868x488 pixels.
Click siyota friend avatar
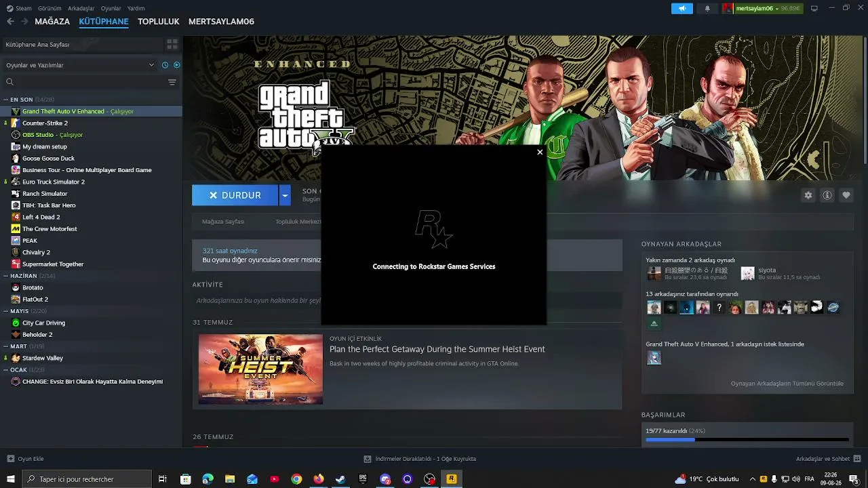[747, 273]
